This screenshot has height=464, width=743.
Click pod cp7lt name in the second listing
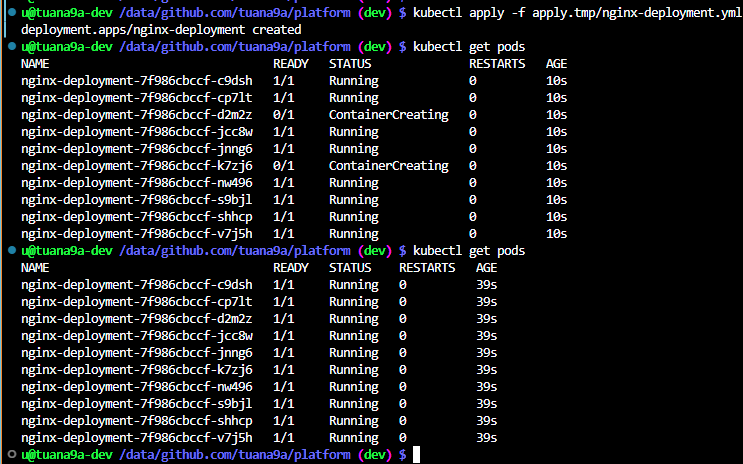pos(137,302)
